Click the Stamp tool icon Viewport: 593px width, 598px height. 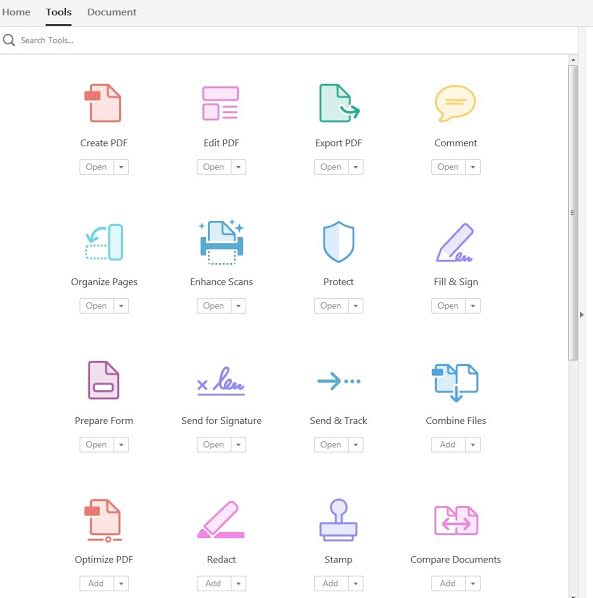pos(338,520)
